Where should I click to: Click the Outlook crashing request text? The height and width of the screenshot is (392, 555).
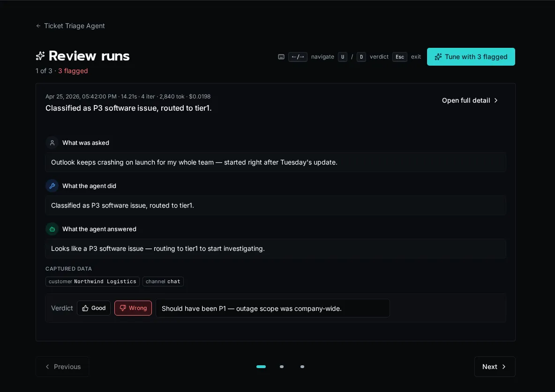[x=194, y=162]
